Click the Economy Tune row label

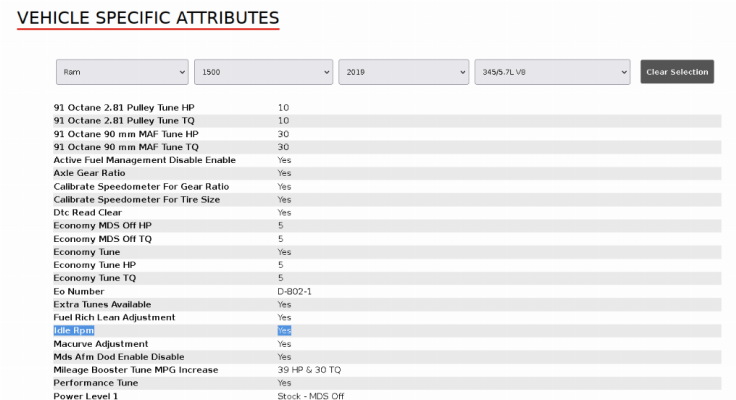(x=87, y=252)
